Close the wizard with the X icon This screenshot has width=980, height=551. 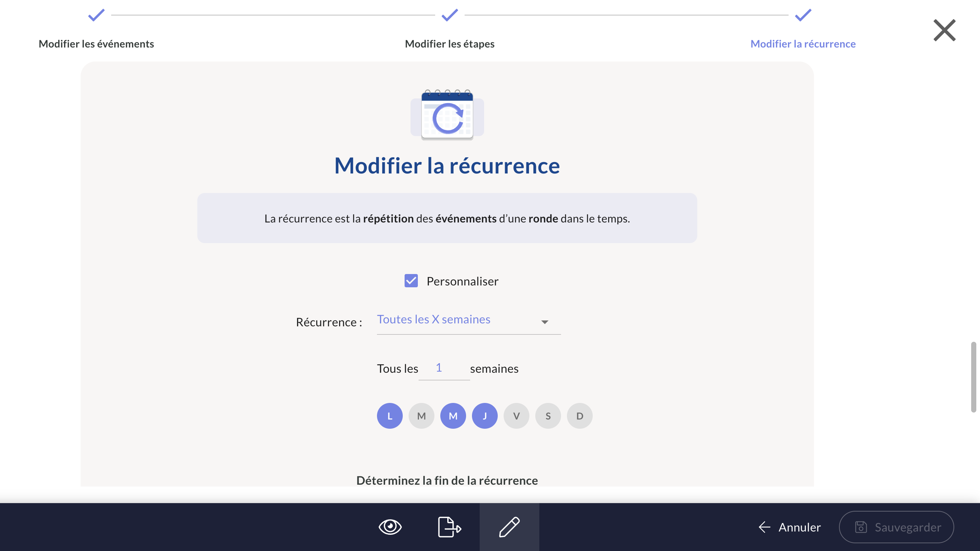[x=944, y=30]
